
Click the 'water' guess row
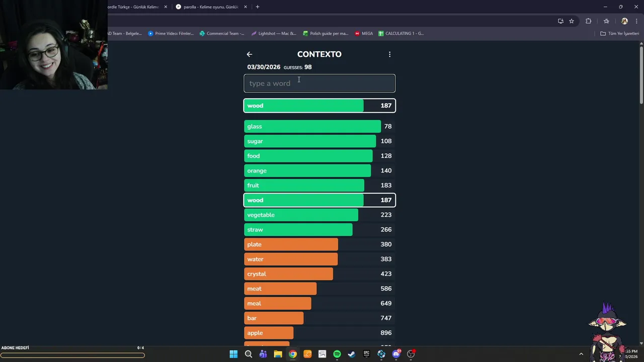coord(319,259)
